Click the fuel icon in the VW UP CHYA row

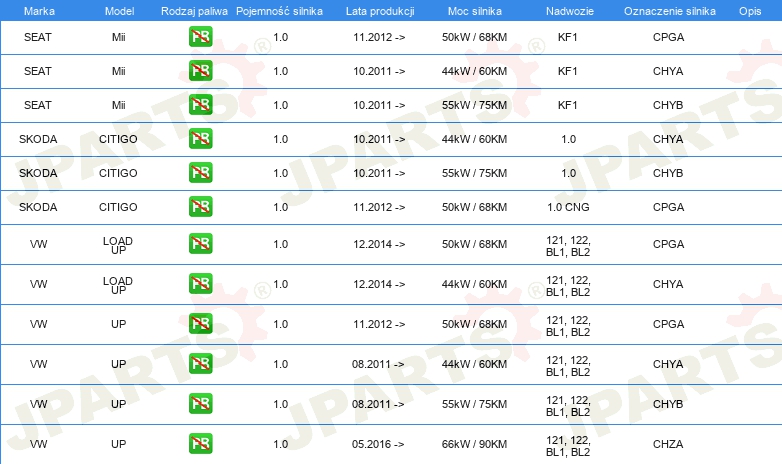click(x=200, y=364)
